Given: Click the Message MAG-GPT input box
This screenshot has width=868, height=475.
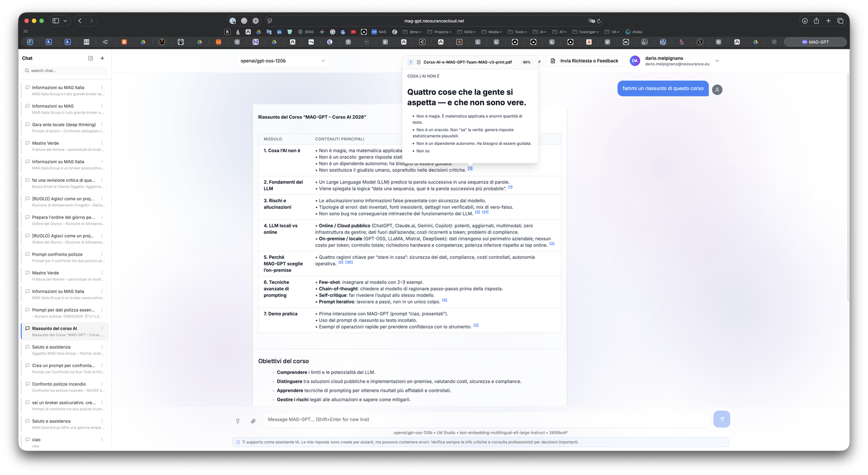Looking at the screenshot, I should (x=486, y=419).
